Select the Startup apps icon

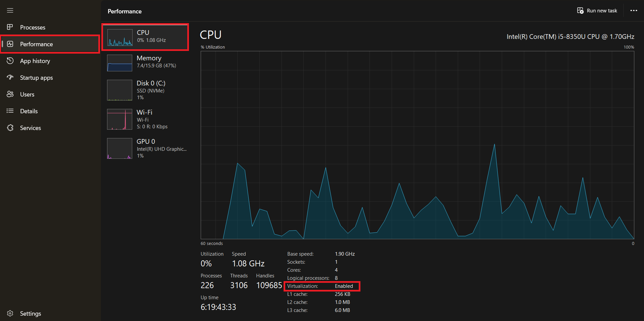pos(10,77)
